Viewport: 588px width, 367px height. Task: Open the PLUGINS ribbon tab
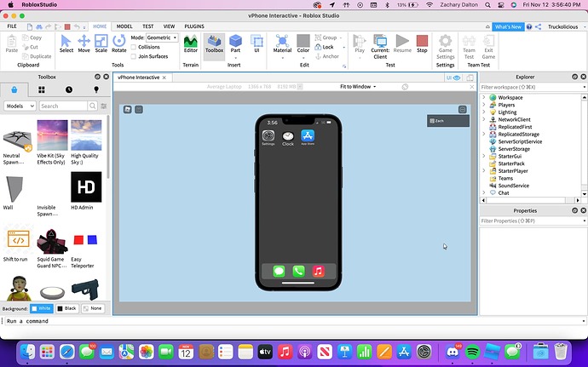194,26
